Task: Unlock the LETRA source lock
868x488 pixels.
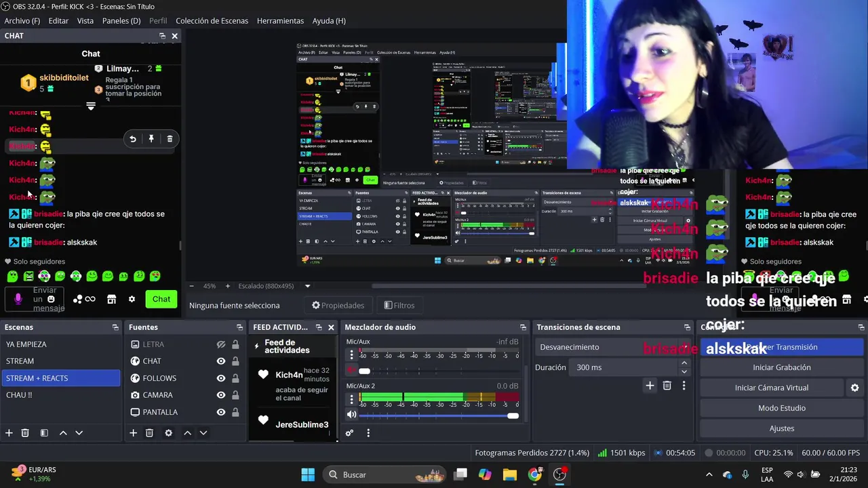Action: pyautogui.click(x=235, y=344)
